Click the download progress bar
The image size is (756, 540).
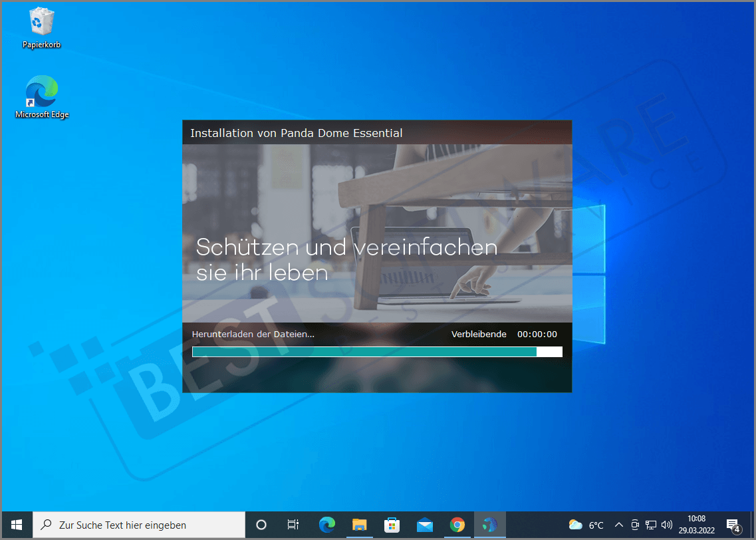point(376,352)
